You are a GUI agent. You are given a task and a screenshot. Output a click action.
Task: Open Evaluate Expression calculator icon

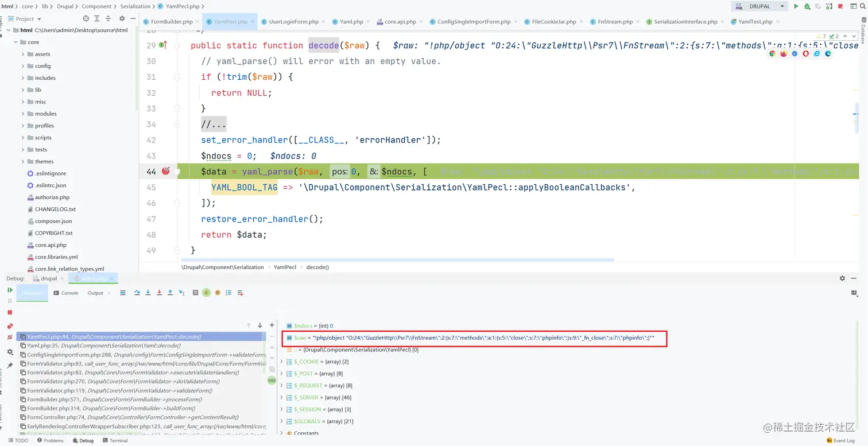(195, 293)
